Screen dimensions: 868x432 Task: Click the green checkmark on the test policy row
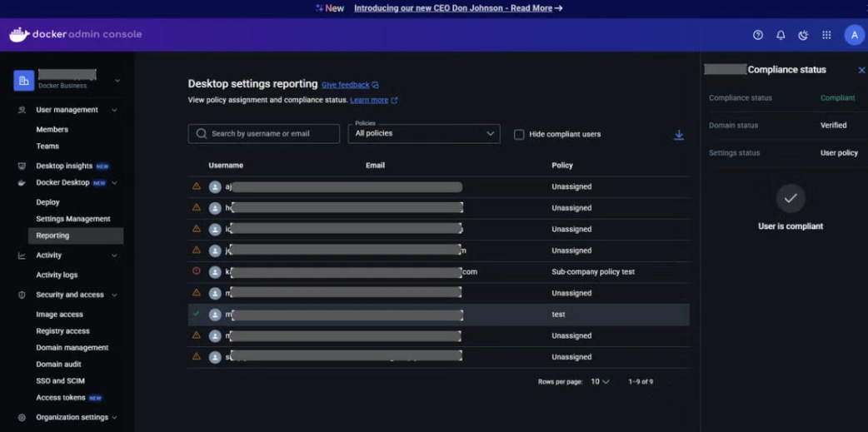point(196,314)
